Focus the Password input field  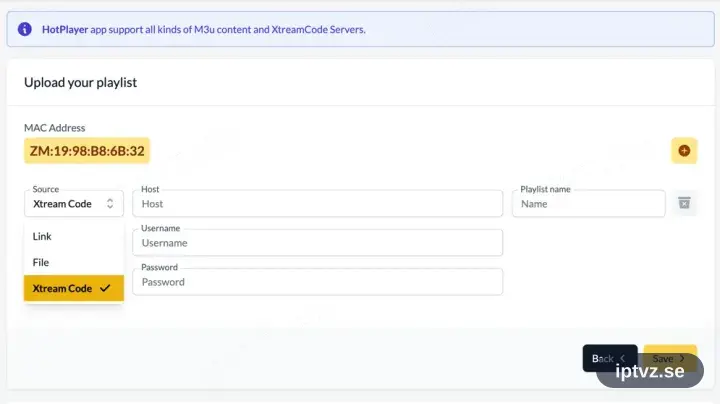coord(318,281)
